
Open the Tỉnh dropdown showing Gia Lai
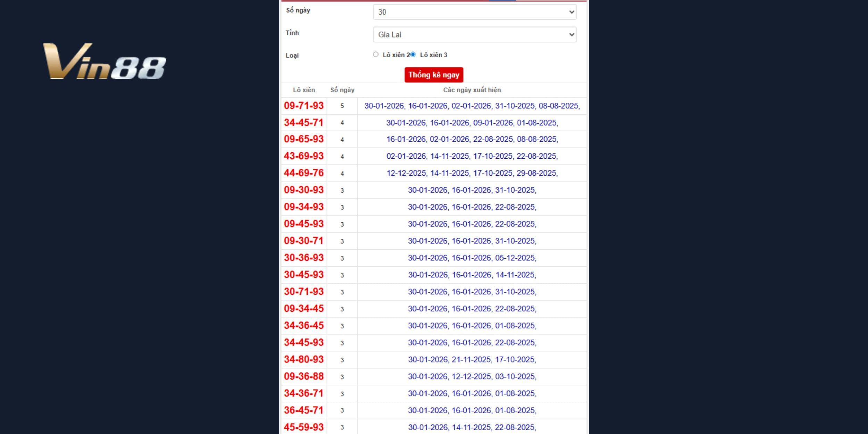pos(474,35)
